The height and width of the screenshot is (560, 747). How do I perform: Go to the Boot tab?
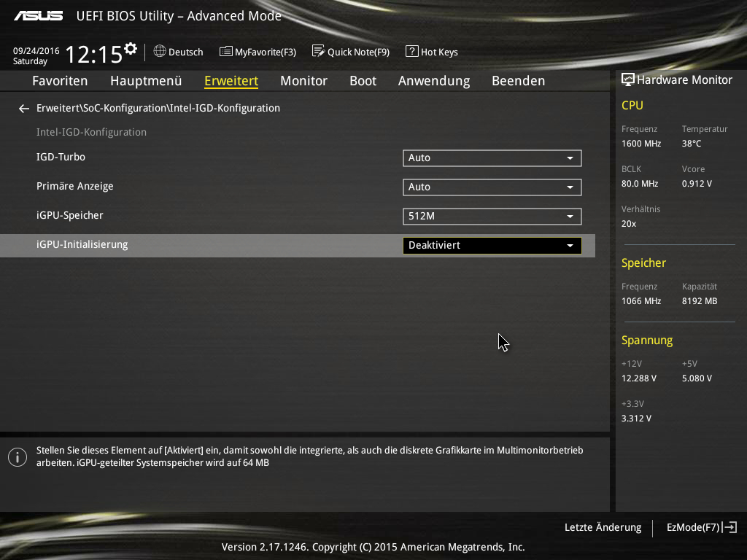[363, 81]
